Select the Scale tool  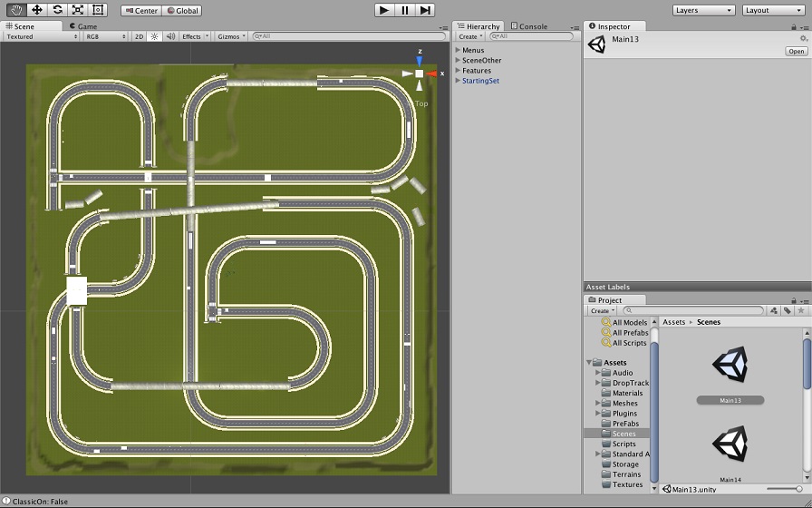pos(78,10)
